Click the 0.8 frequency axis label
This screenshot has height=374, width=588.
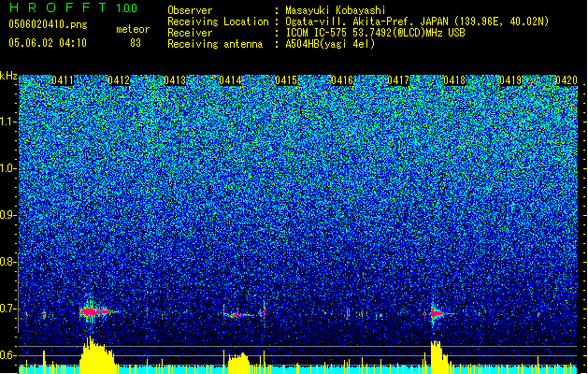[x=7, y=262]
